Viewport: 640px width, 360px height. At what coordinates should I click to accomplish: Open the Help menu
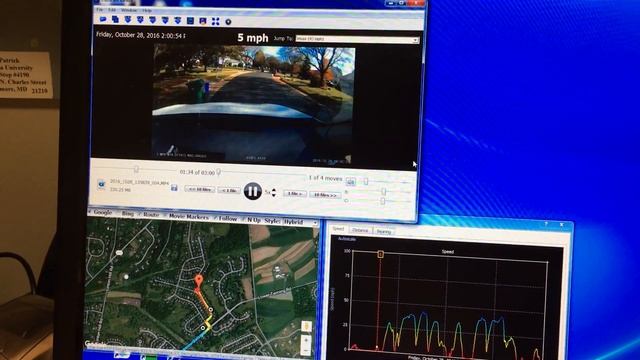point(147,10)
